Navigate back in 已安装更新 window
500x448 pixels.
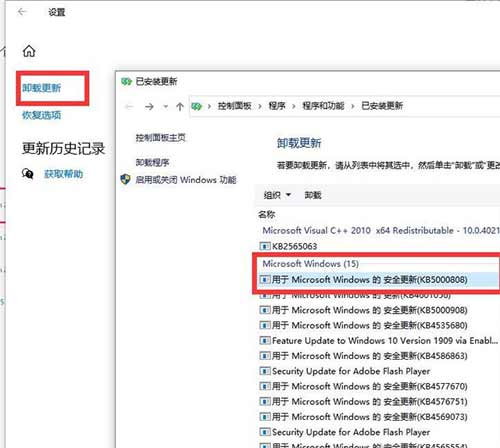(129, 107)
